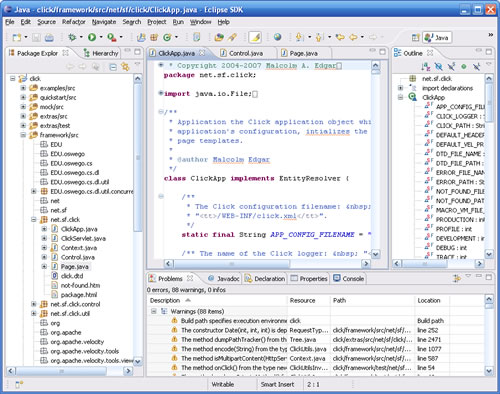Collapse the framework/src source folder
The image size is (500, 394).
coord(23,135)
